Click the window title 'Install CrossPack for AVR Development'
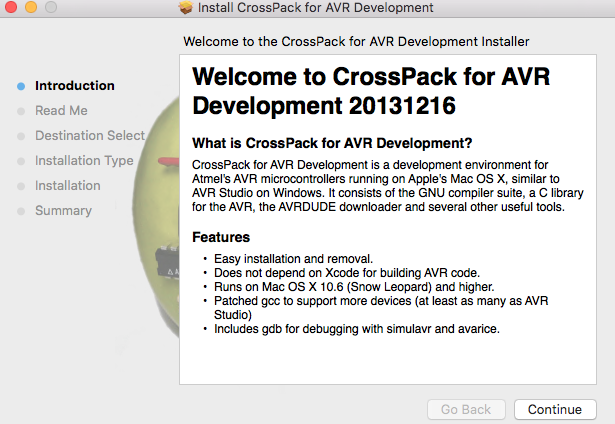 [315, 7]
